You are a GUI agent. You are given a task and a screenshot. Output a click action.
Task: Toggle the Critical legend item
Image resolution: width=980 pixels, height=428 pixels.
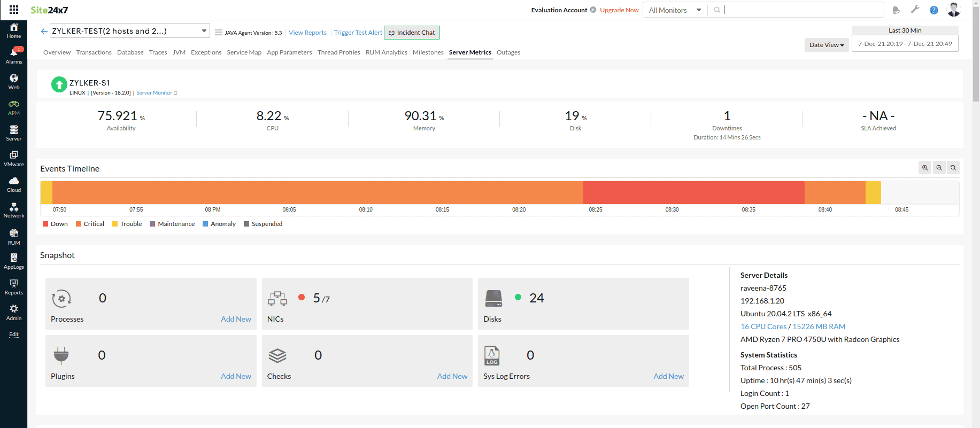pyautogui.click(x=90, y=224)
